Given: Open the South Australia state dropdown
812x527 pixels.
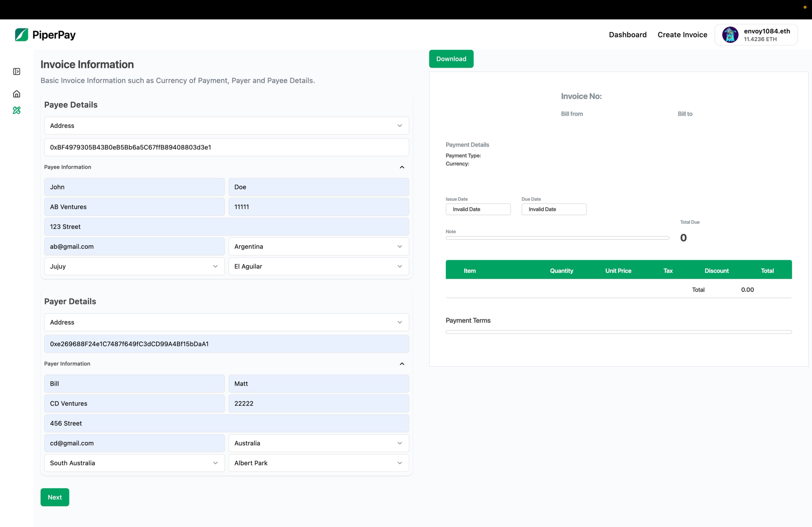Looking at the screenshot, I should pyautogui.click(x=134, y=463).
